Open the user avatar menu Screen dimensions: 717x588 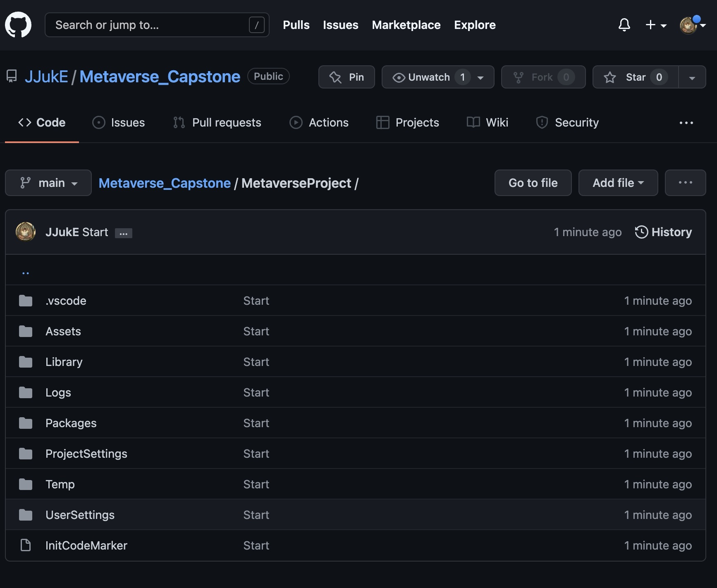(x=693, y=25)
